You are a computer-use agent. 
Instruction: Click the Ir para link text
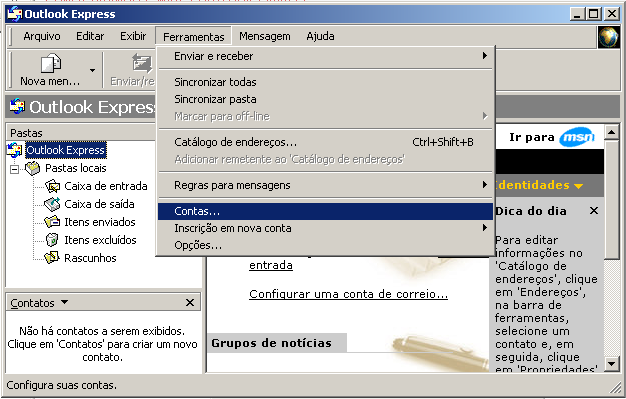pos(532,137)
